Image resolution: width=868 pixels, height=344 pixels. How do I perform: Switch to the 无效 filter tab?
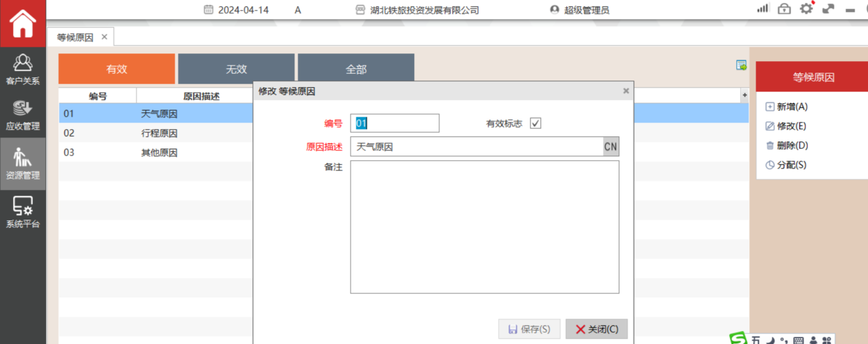pos(236,69)
